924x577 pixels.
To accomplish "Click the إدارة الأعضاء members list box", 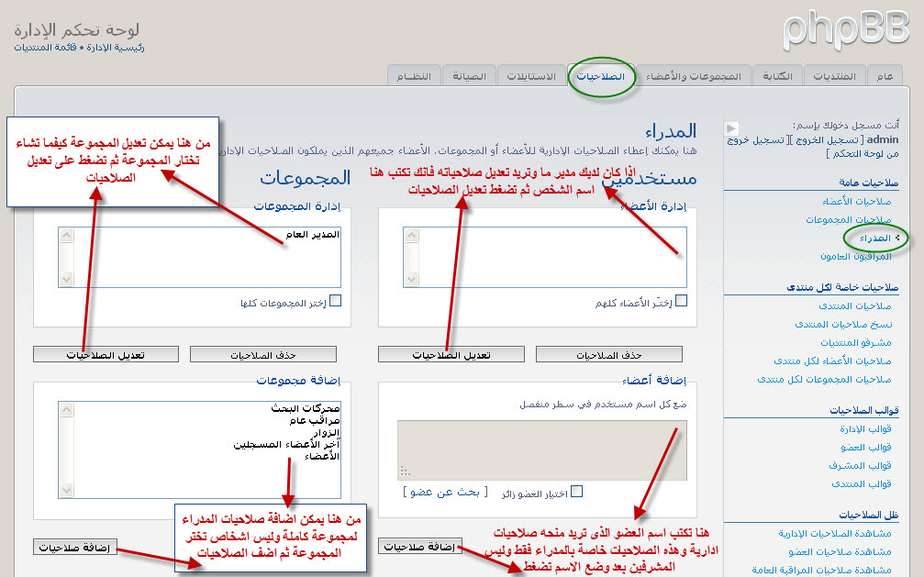I will [544, 257].
